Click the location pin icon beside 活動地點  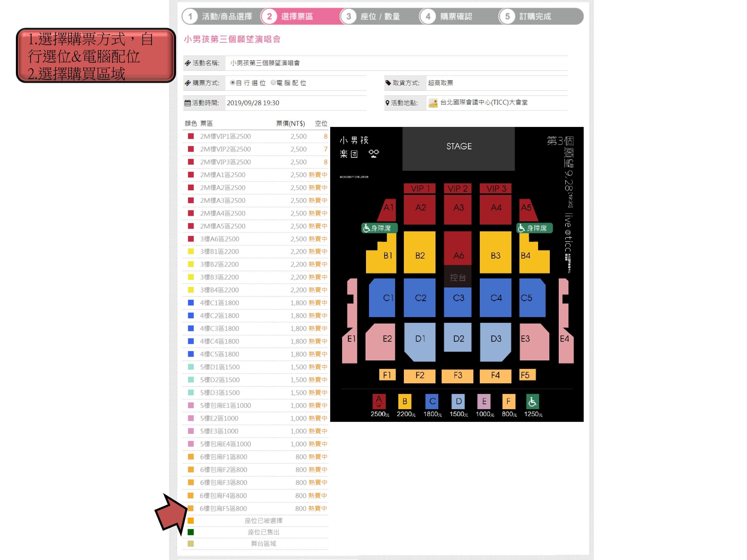[387, 103]
